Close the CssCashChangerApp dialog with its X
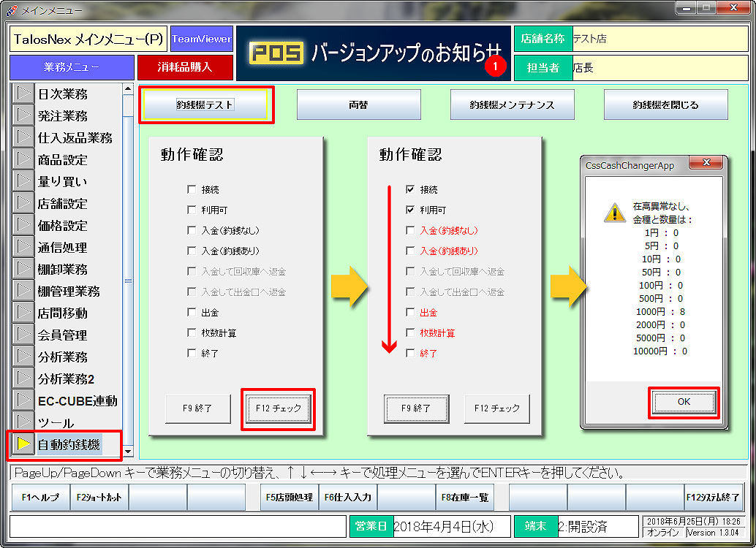756x548 pixels. pos(706,162)
